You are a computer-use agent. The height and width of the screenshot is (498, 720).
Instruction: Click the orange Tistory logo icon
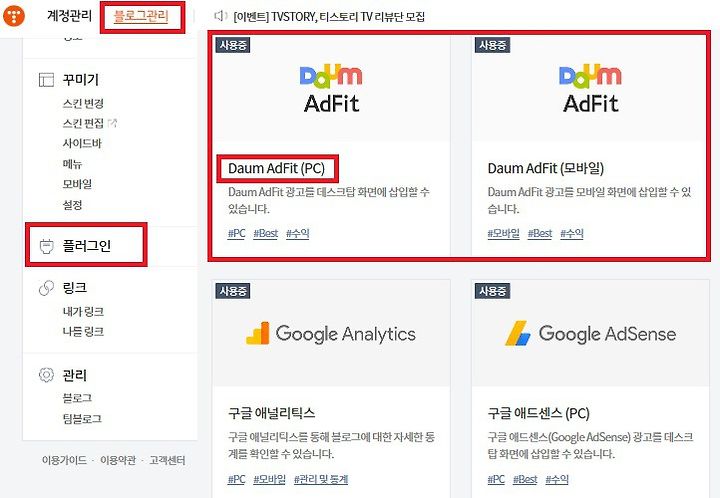(x=13, y=16)
